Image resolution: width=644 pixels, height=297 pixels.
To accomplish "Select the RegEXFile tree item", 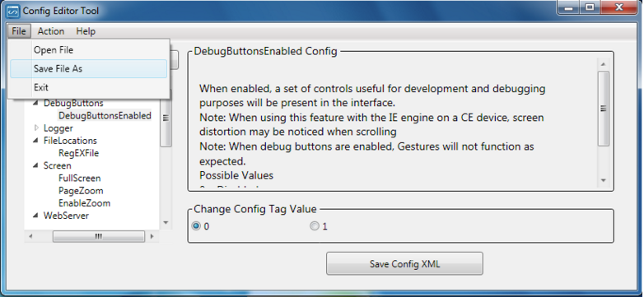I will pos(79,153).
